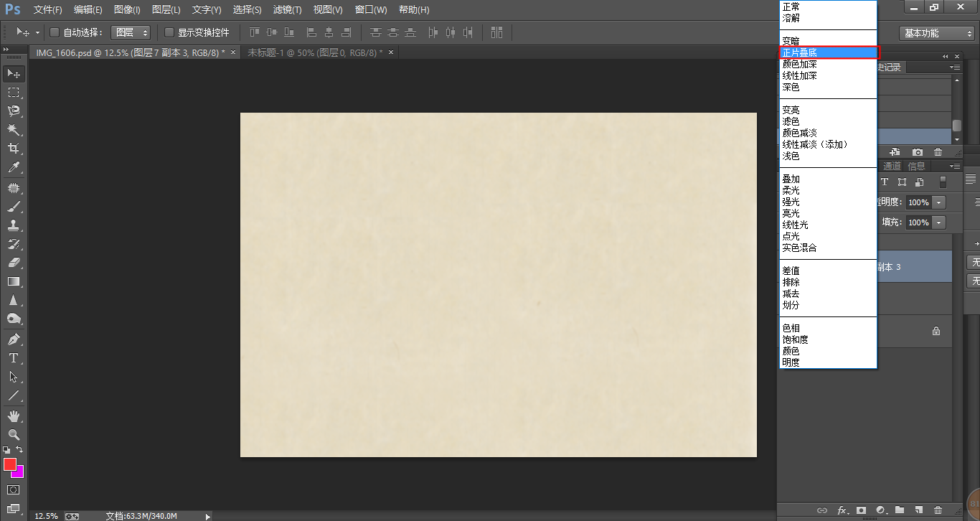
Task: Select the Eyedropper tool
Action: coord(14,168)
